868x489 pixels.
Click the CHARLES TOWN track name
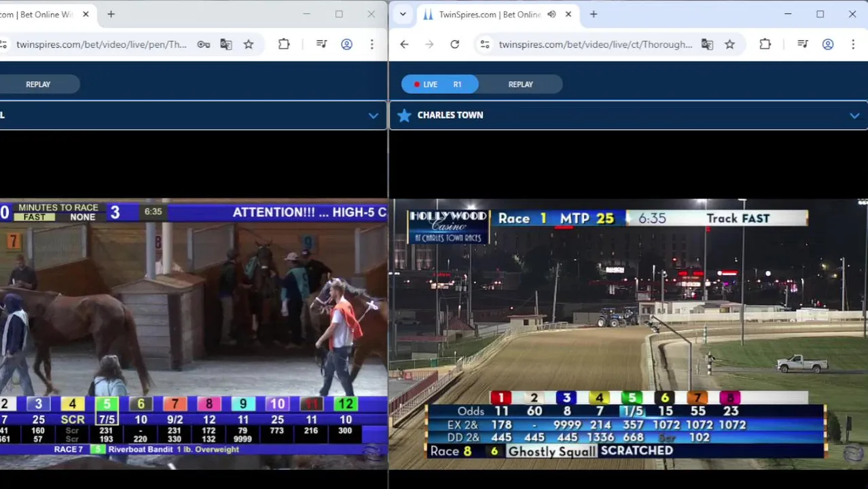tap(450, 115)
